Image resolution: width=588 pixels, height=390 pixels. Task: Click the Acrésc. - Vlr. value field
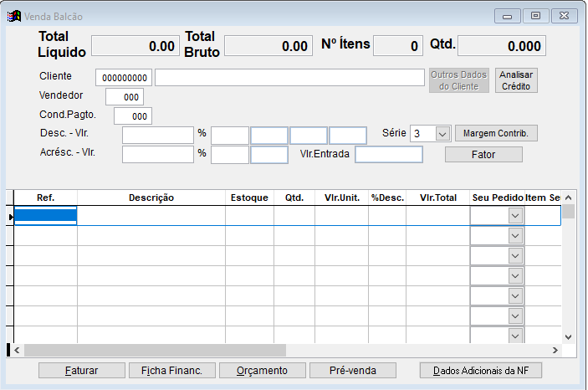click(158, 154)
